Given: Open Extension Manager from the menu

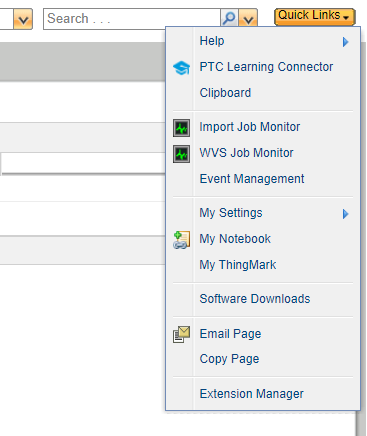Looking at the screenshot, I should 251,394.
